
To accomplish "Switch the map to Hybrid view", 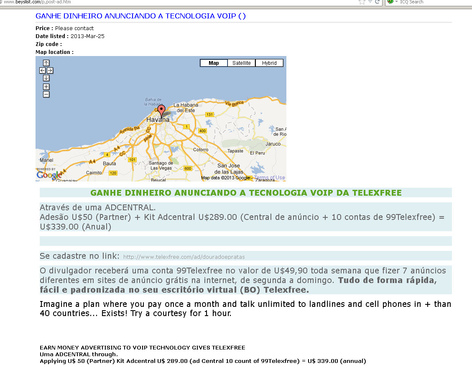I will (269, 63).
